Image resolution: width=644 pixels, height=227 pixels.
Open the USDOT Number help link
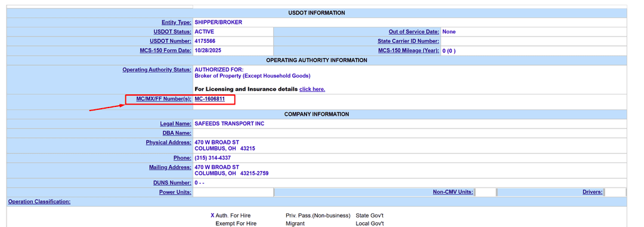171,41
